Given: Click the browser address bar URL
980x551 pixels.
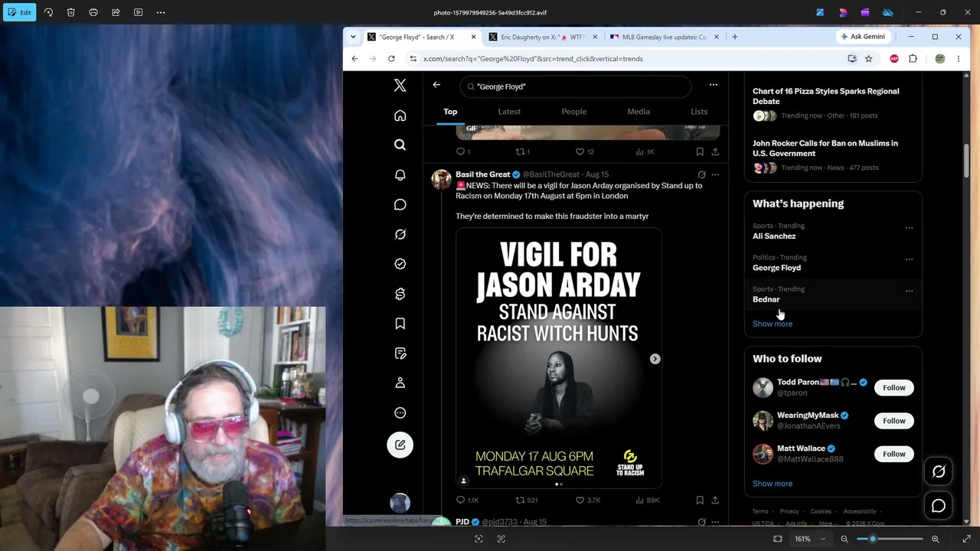Looking at the screenshot, I should pos(533,58).
